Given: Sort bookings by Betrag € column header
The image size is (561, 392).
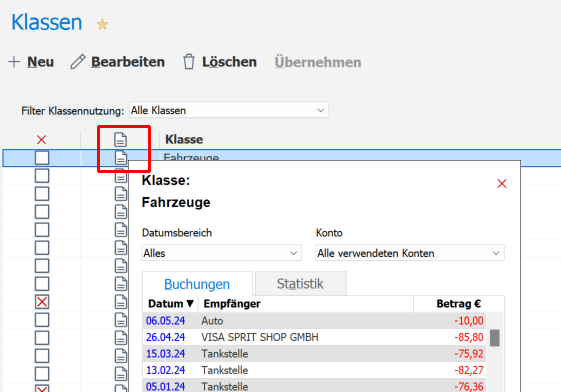Looking at the screenshot, I should [x=458, y=304].
